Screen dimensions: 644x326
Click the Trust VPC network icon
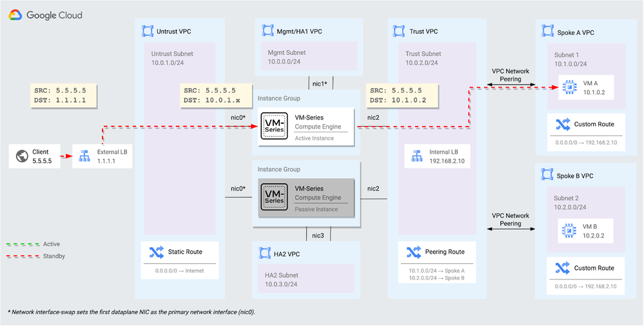tap(399, 31)
